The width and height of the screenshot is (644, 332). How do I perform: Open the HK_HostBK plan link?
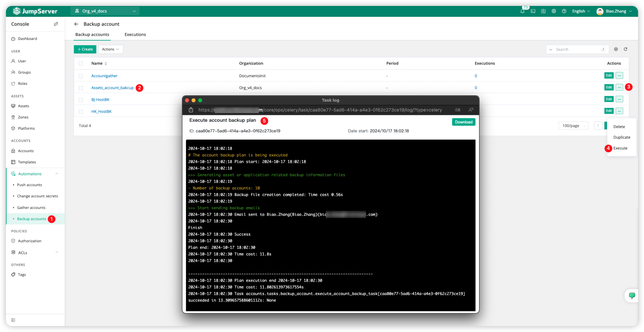102,112
